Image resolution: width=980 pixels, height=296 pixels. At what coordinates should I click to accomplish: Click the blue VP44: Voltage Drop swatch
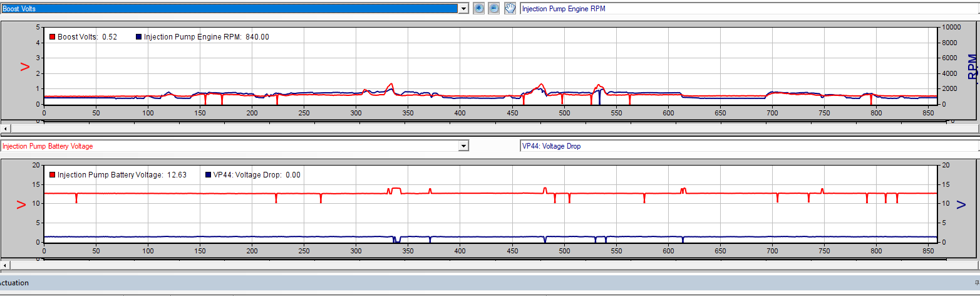click(208, 175)
